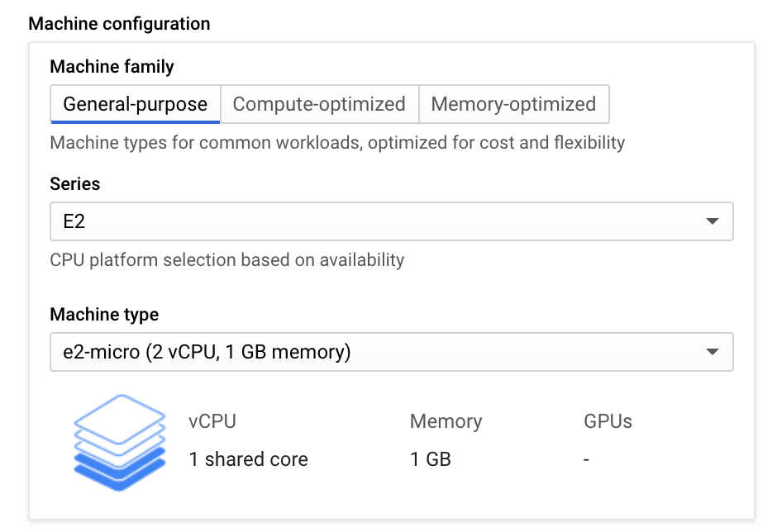The image size is (777, 532).
Task: Switch to the Memory-optimized tab
Action: pyautogui.click(x=513, y=104)
